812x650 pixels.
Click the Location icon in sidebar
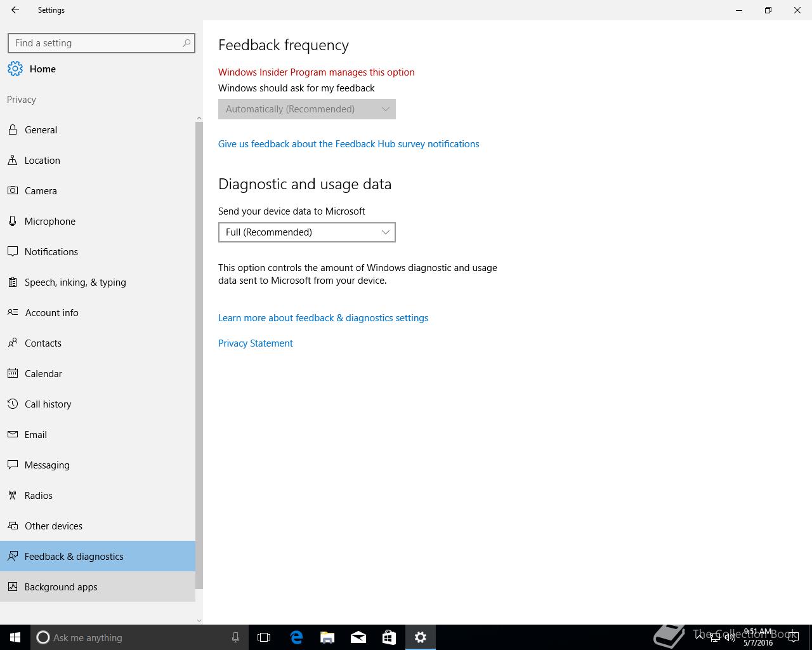[13, 160]
